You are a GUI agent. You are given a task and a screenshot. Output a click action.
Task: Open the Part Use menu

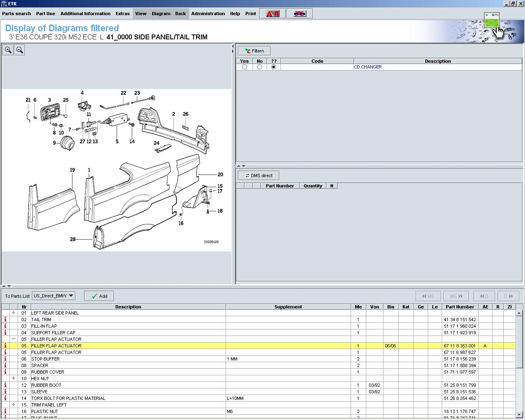pyautogui.click(x=46, y=14)
